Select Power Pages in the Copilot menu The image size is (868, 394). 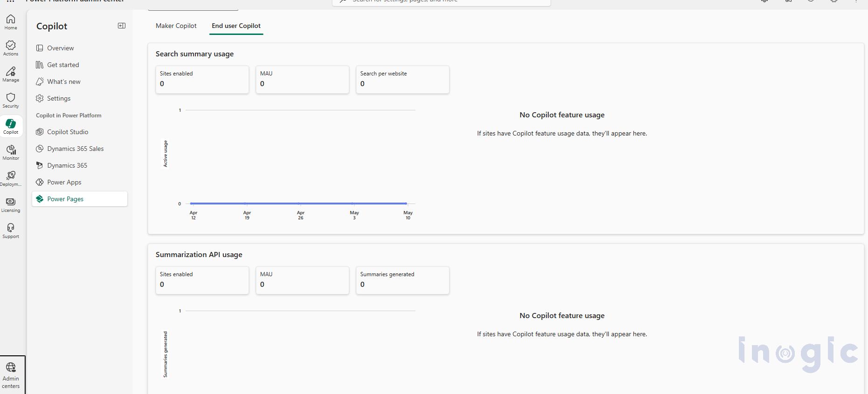pos(80,199)
